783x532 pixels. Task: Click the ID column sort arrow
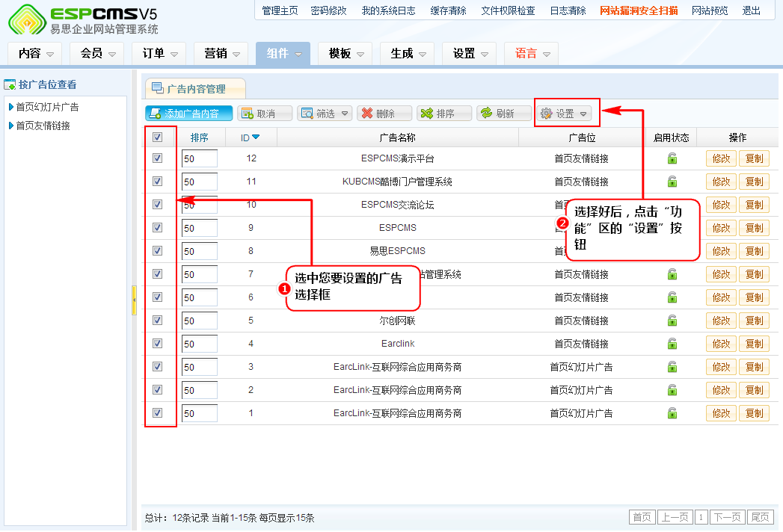(257, 137)
